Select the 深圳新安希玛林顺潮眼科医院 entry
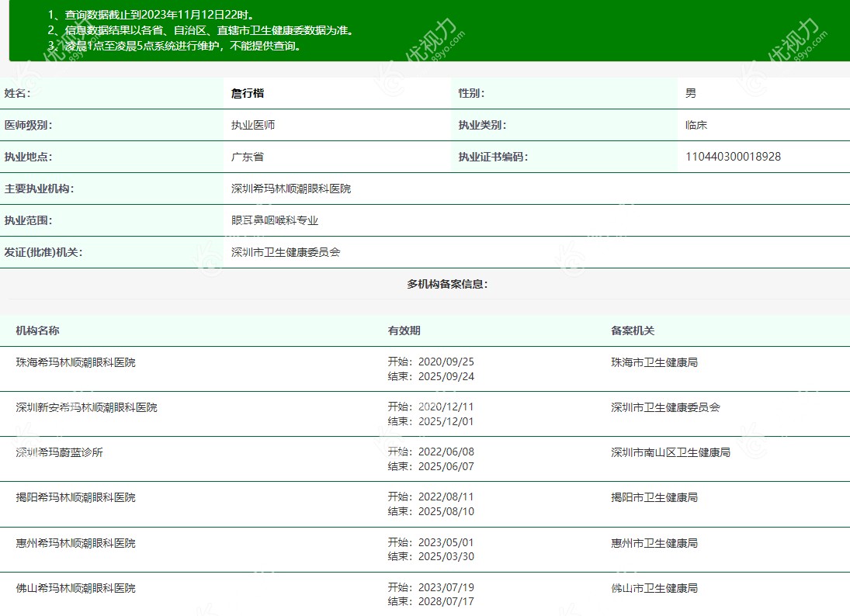 pyautogui.click(x=86, y=407)
